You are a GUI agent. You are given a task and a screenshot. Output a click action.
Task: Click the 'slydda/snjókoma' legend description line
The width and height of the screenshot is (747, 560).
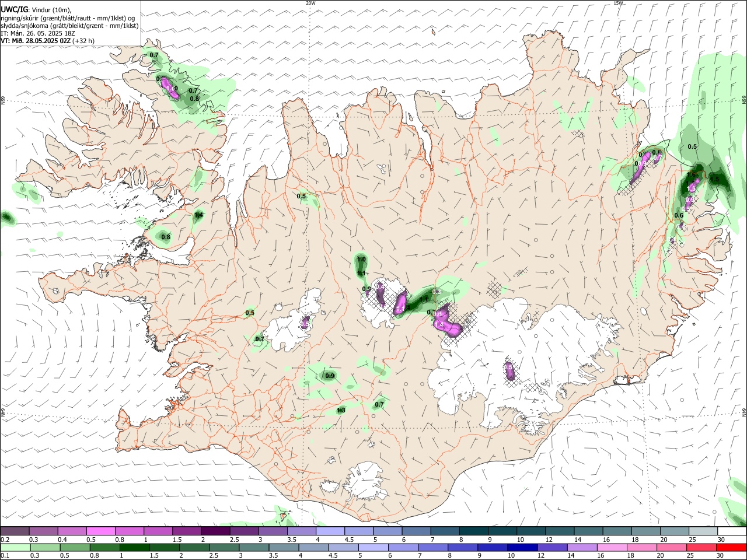[70, 26]
